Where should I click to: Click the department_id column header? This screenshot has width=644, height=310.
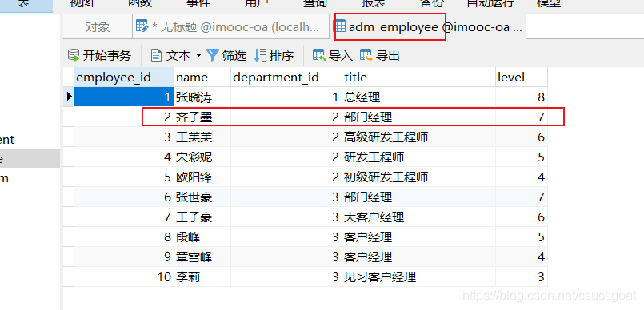(x=286, y=77)
